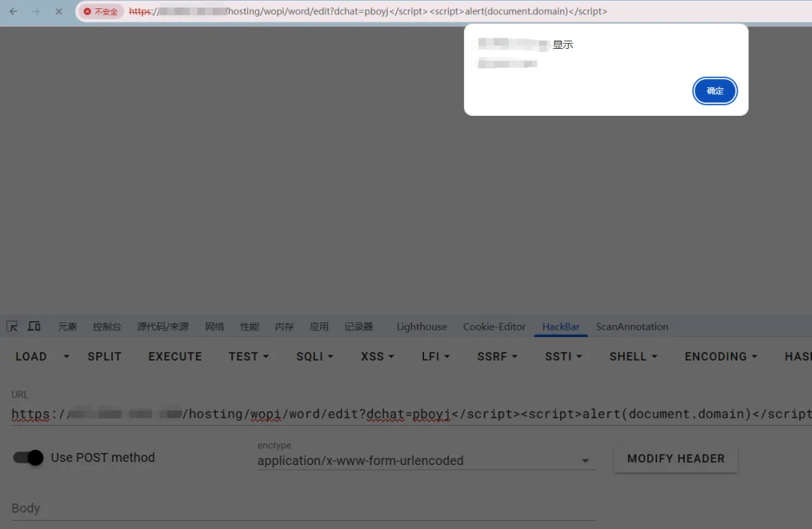Viewport: 812px width, 529px height.
Task: Open the SQLI dropdown menu
Action: coord(314,357)
